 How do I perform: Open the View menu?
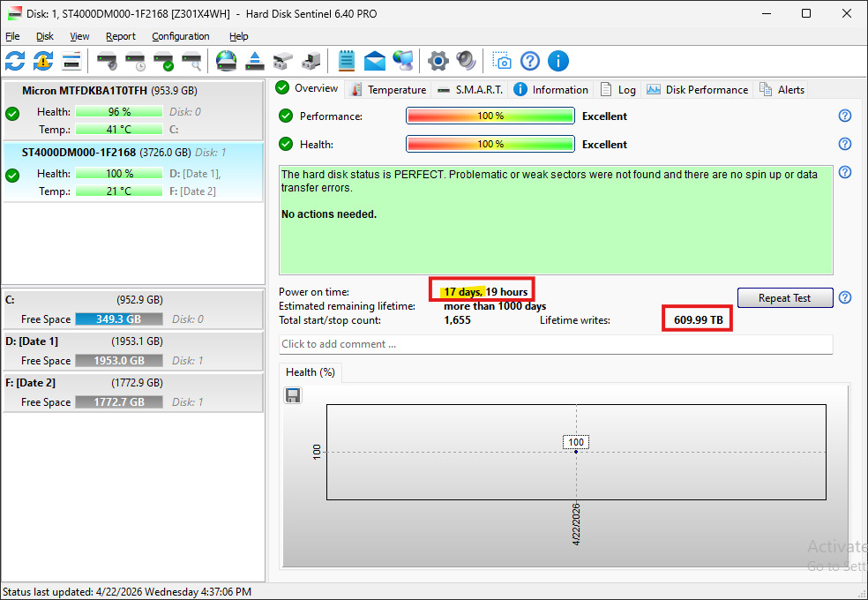pos(79,36)
